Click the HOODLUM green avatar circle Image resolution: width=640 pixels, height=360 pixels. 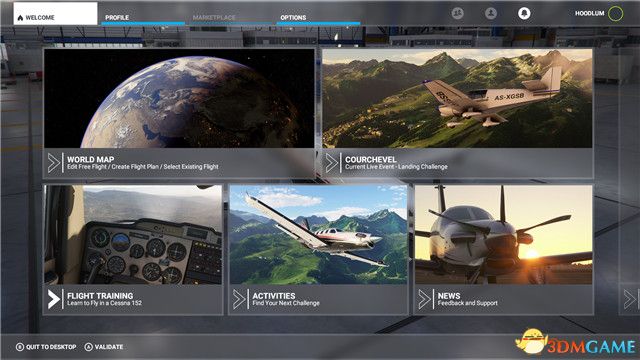pos(616,13)
